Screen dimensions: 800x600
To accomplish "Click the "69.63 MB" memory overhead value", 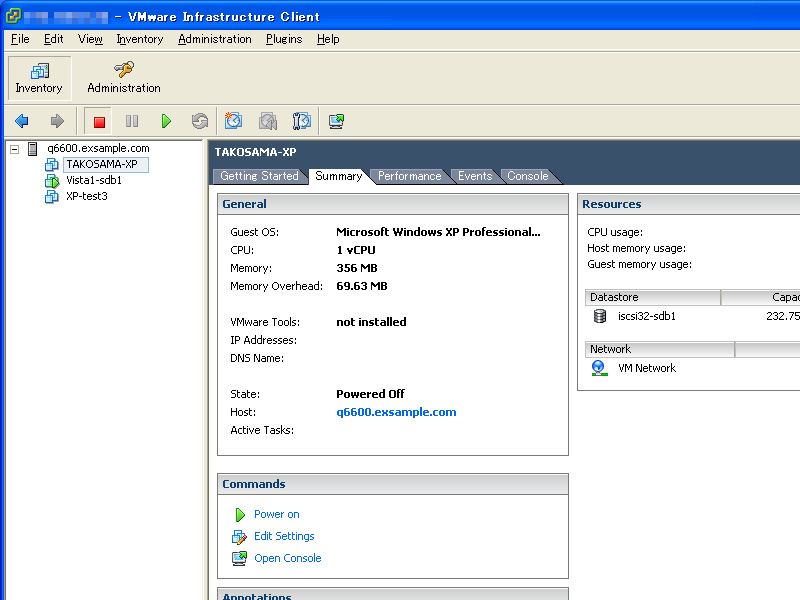I will pos(362,286).
